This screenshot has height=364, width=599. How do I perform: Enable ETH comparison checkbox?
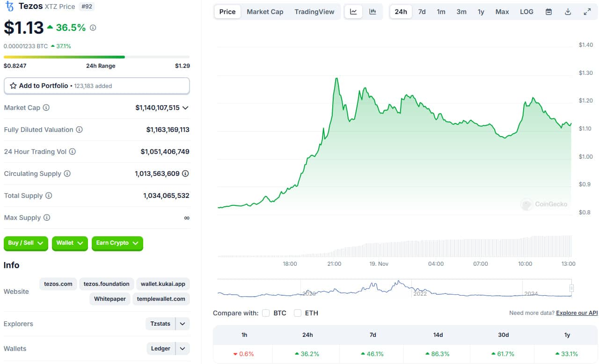coord(297,313)
